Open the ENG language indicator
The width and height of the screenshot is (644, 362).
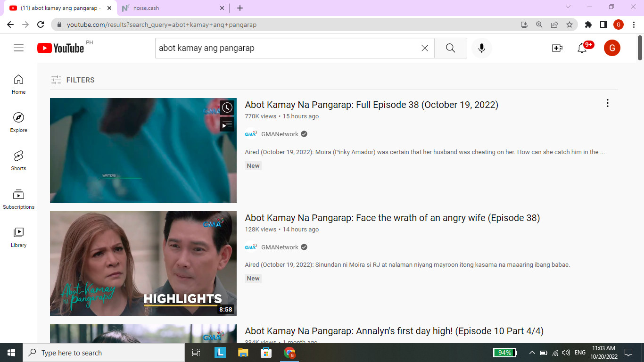point(580,353)
